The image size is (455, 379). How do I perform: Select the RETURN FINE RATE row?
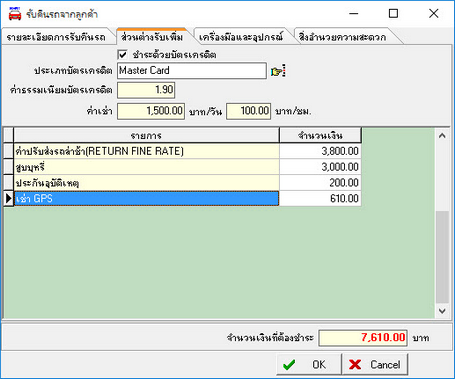click(146, 151)
